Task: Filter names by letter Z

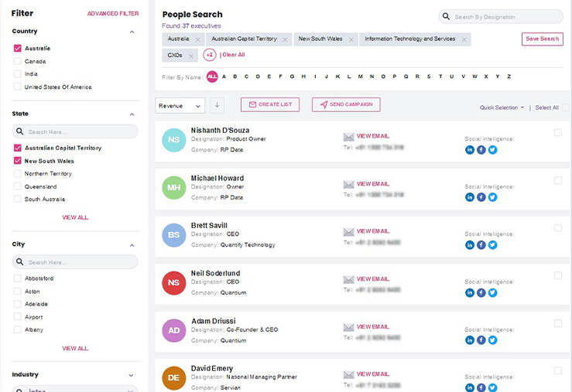Action: (x=509, y=77)
